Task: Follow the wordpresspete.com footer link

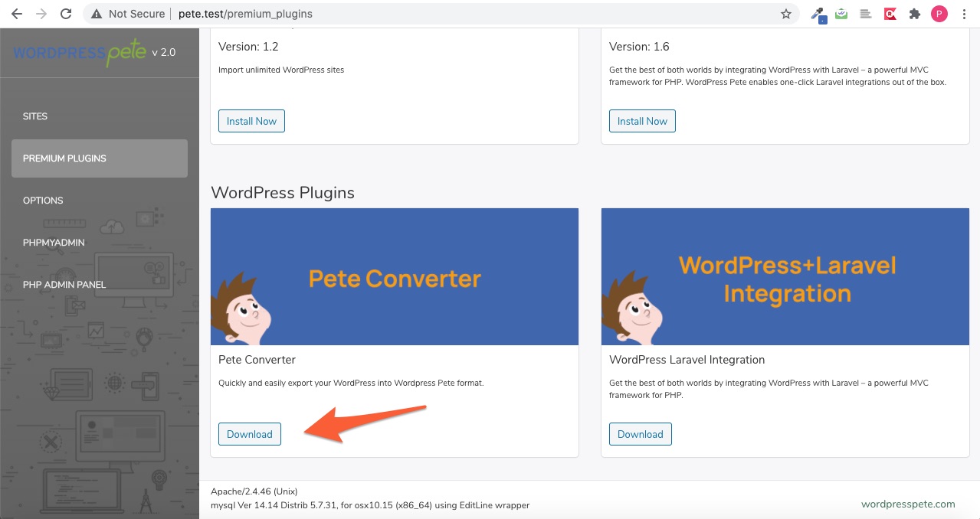Action: (x=908, y=504)
